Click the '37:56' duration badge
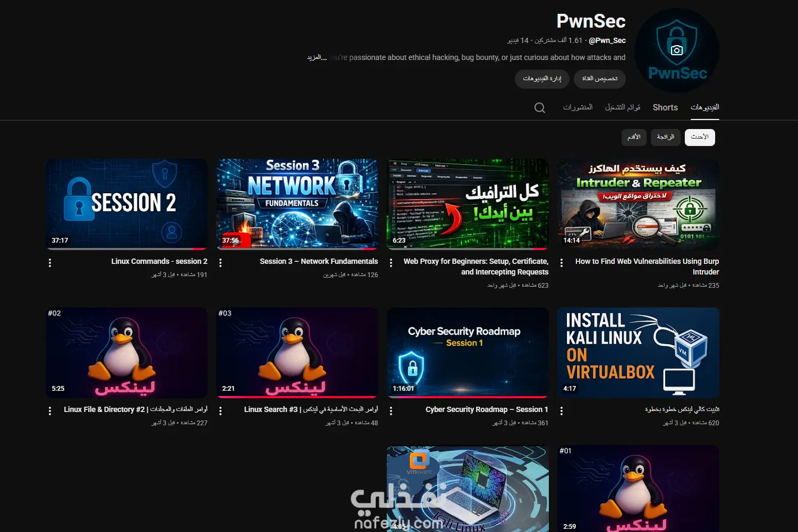The width and height of the screenshot is (798, 532). click(231, 241)
